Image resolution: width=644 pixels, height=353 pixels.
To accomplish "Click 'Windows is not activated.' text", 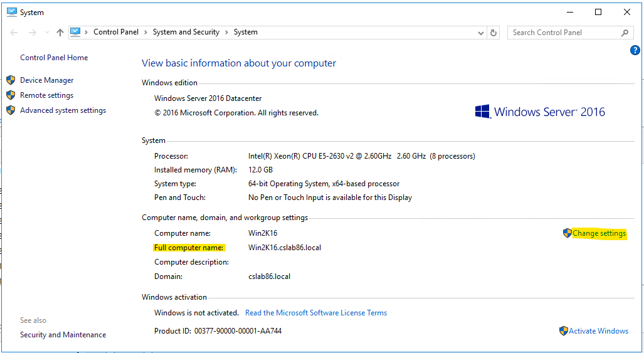I will tap(196, 313).
